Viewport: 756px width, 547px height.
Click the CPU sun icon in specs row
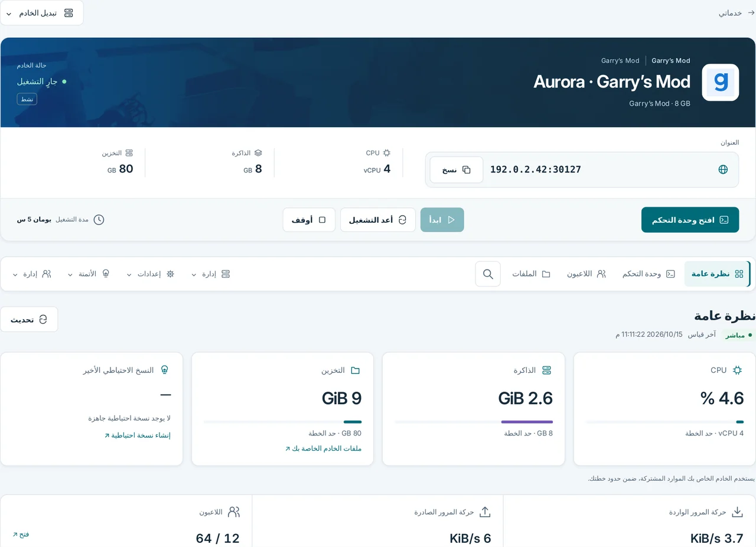tap(387, 152)
